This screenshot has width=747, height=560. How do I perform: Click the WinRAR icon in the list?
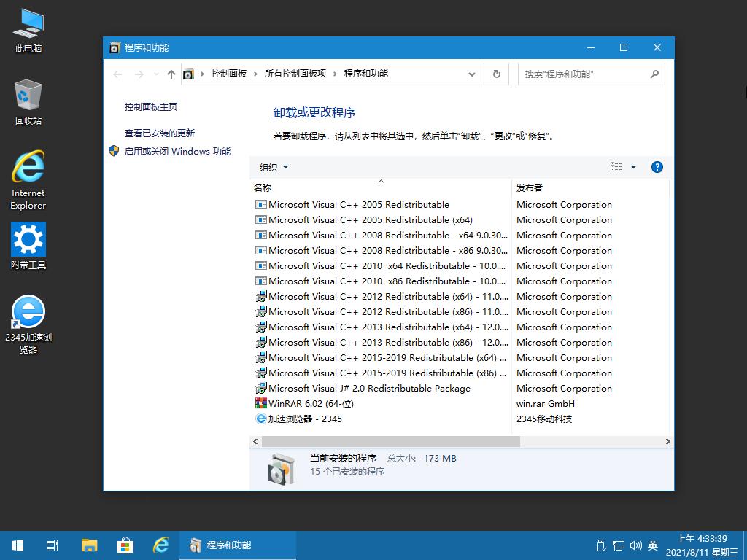click(261, 403)
